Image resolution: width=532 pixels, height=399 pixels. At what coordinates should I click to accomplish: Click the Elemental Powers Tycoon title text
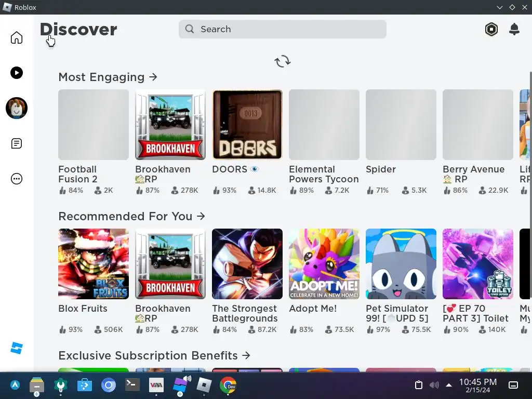coord(324,174)
